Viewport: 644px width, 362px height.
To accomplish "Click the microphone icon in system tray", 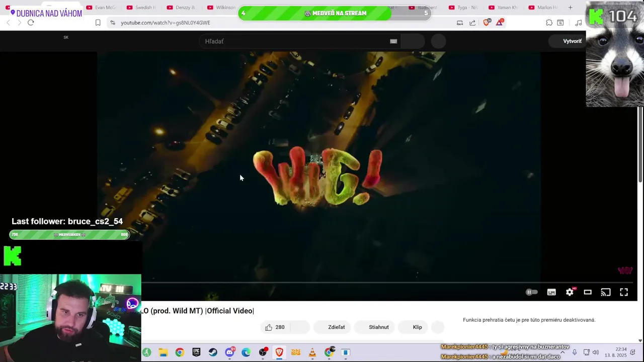I will (575, 352).
